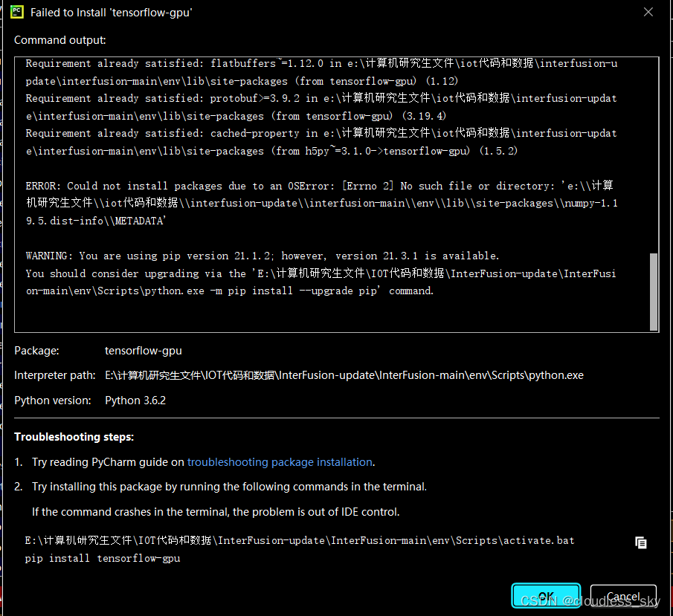Click the WARNING pip version line
Image resolution: width=673 pixels, height=616 pixels.
click(263, 256)
